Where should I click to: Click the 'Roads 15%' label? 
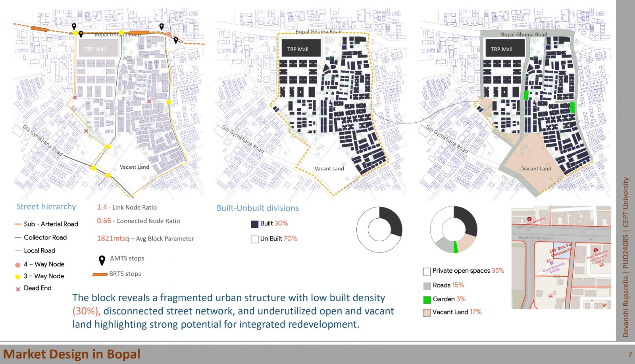click(x=448, y=285)
